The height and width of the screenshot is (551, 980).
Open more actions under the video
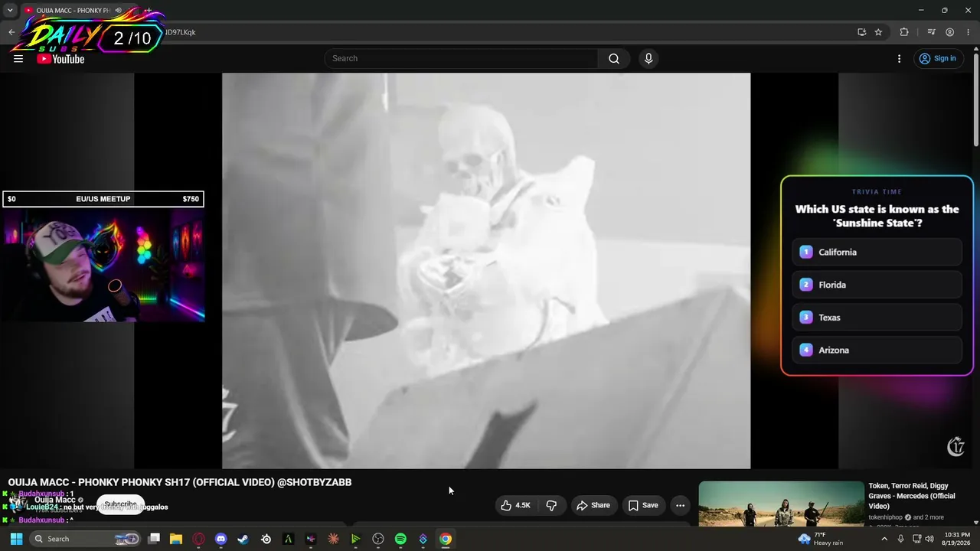680,505
